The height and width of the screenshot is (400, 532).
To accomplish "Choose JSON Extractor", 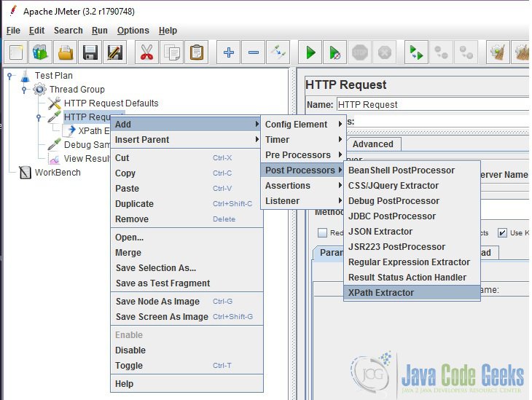I will click(x=412, y=232).
